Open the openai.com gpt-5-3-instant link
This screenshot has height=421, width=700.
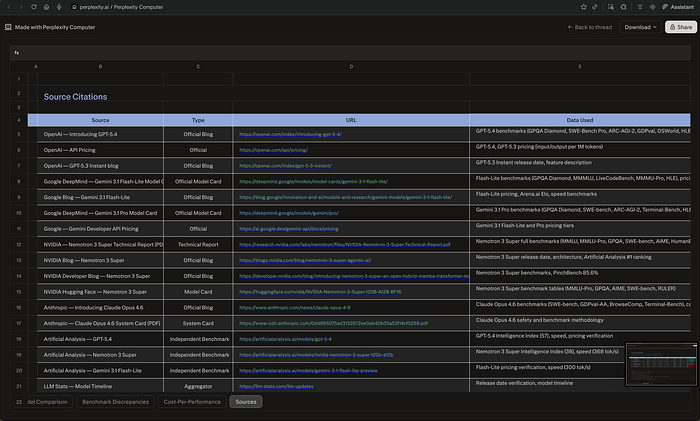point(285,166)
